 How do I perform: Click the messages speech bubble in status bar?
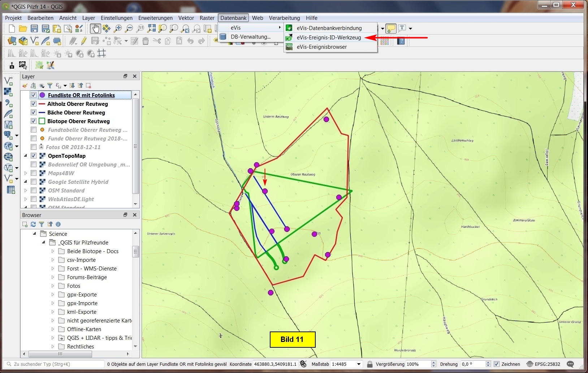pos(570,364)
